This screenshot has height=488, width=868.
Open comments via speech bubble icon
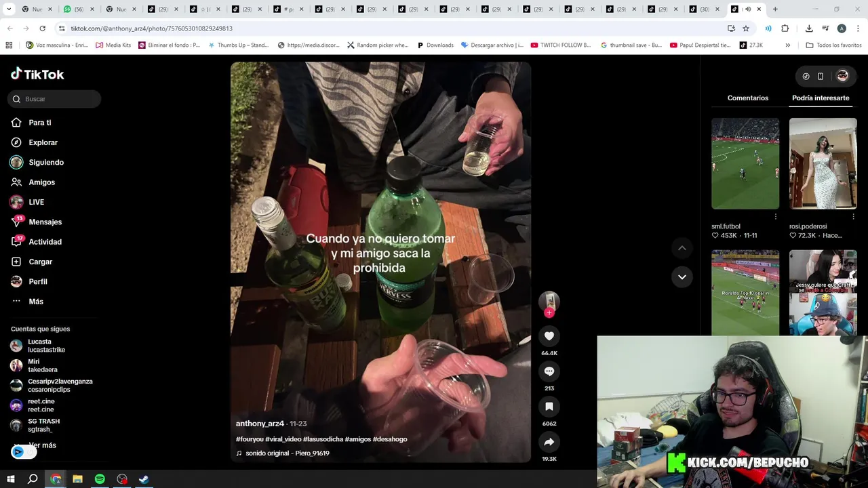click(549, 371)
